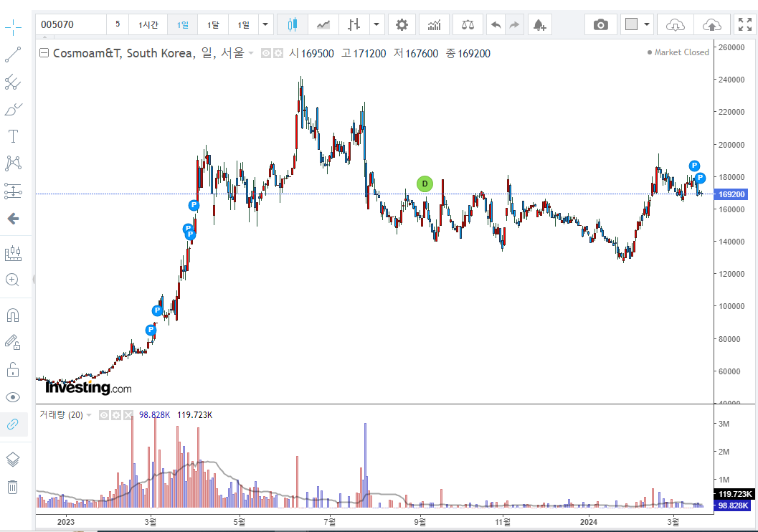Image resolution: width=758 pixels, height=532 pixels.
Task: Click the gray color swatch square
Action: [631, 24]
